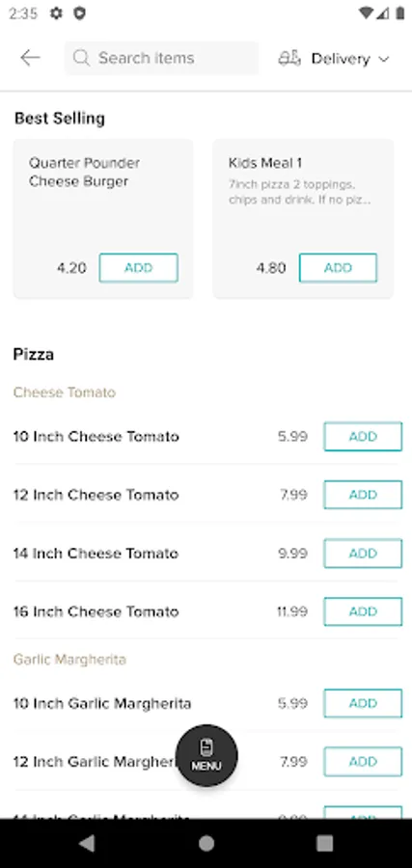Add Kids Meal 1 to order
The width and height of the screenshot is (412, 868).
(x=338, y=268)
